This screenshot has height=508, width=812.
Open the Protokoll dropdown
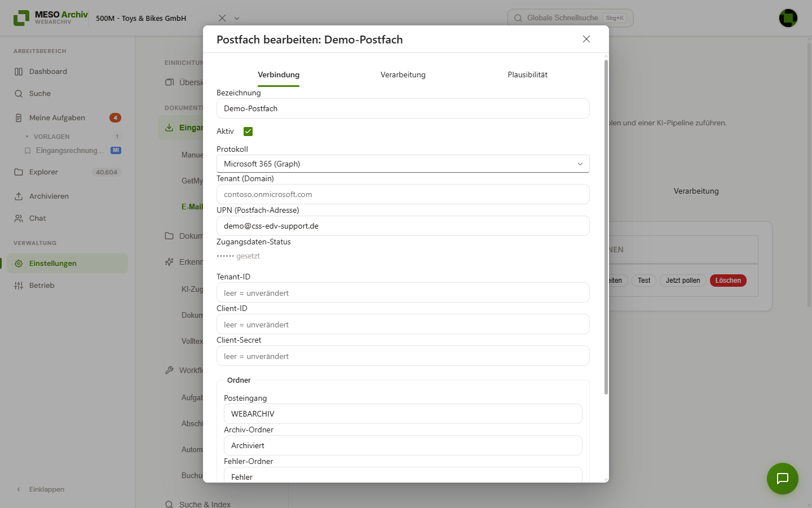[x=403, y=164]
